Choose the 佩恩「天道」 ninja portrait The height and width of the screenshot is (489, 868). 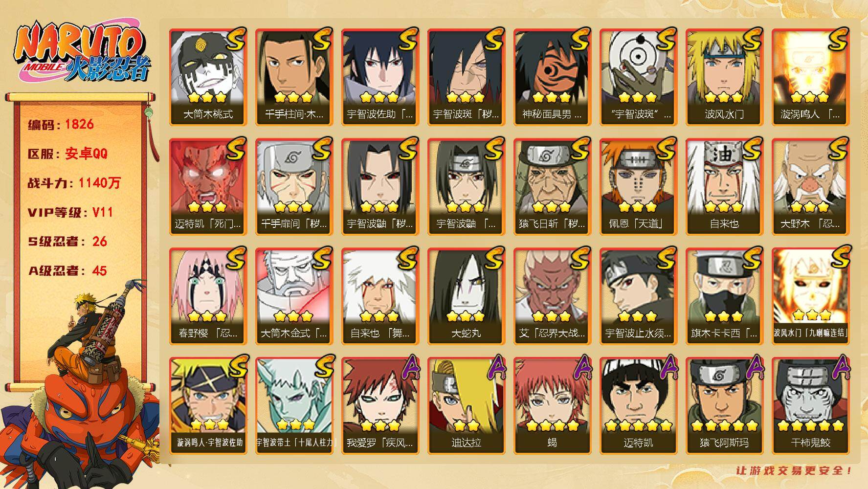click(639, 187)
